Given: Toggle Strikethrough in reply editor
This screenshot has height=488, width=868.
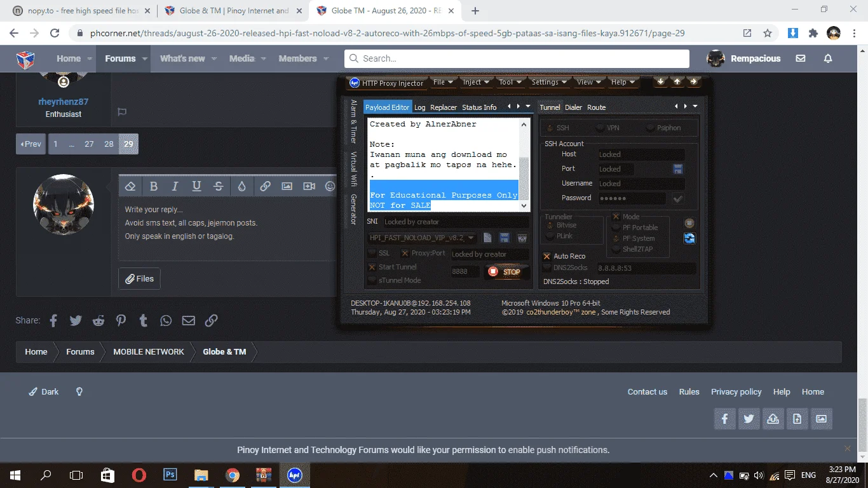Looking at the screenshot, I should [x=218, y=186].
